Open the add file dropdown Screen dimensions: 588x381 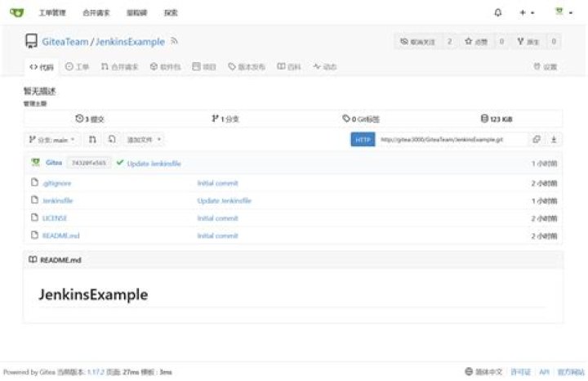pyautogui.click(x=144, y=139)
